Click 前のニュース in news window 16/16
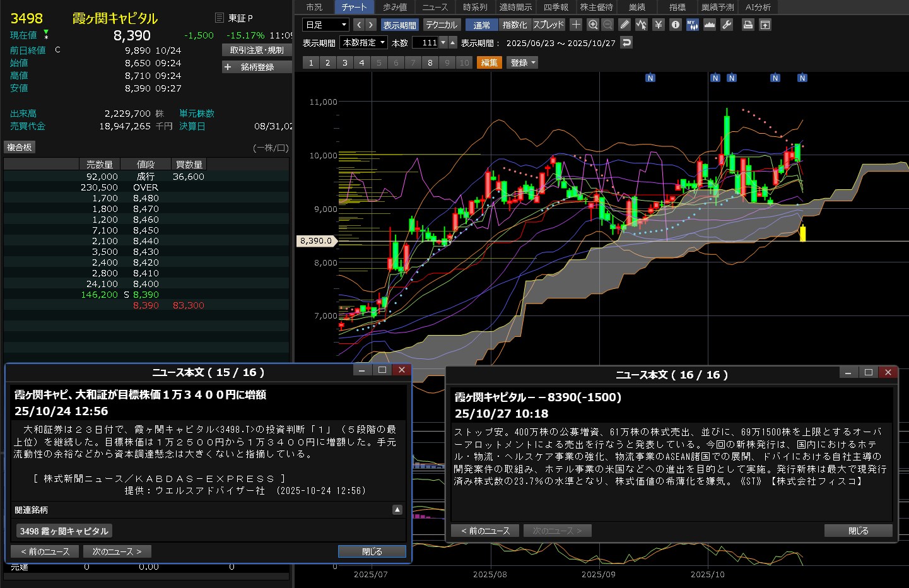The width and height of the screenshot is (909, 588). 484,531
